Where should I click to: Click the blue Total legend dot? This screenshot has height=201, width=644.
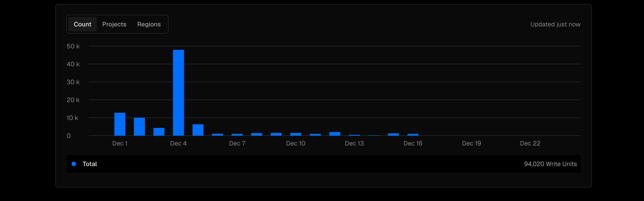coord(74,164)
